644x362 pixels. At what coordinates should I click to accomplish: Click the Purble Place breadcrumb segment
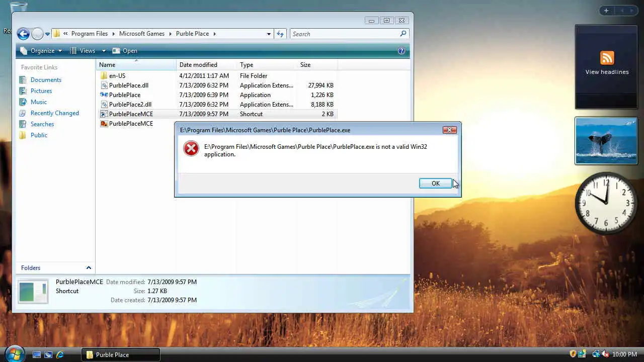point(192,34)
